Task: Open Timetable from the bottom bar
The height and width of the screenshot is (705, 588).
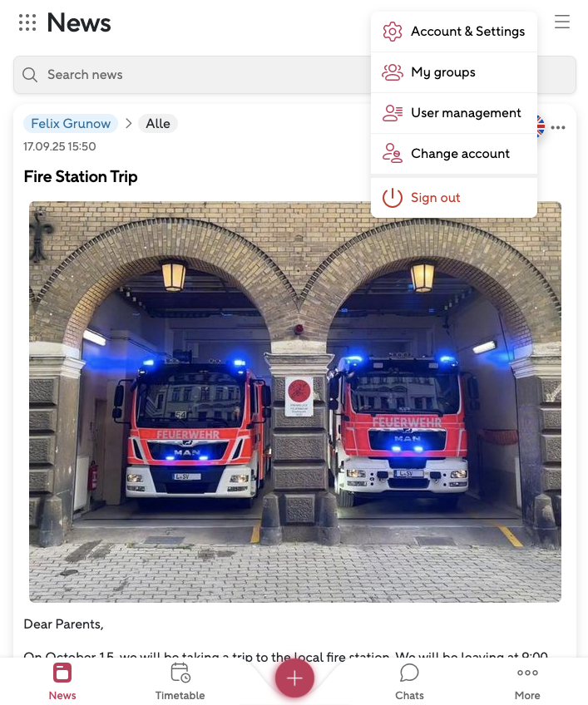Action: [x=180, y=682]
